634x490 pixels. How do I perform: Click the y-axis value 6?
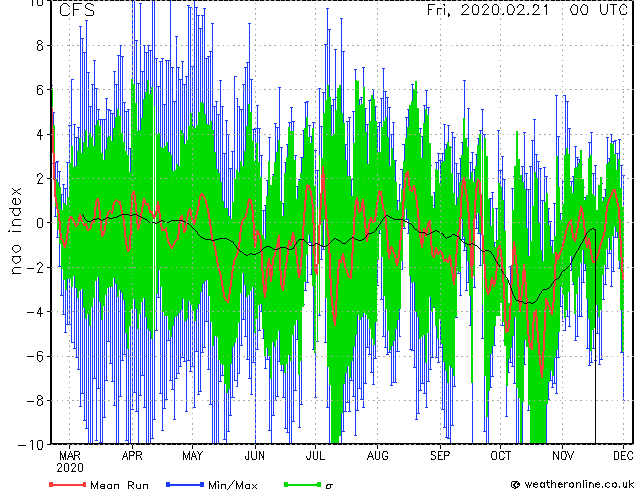coord(40,90)
